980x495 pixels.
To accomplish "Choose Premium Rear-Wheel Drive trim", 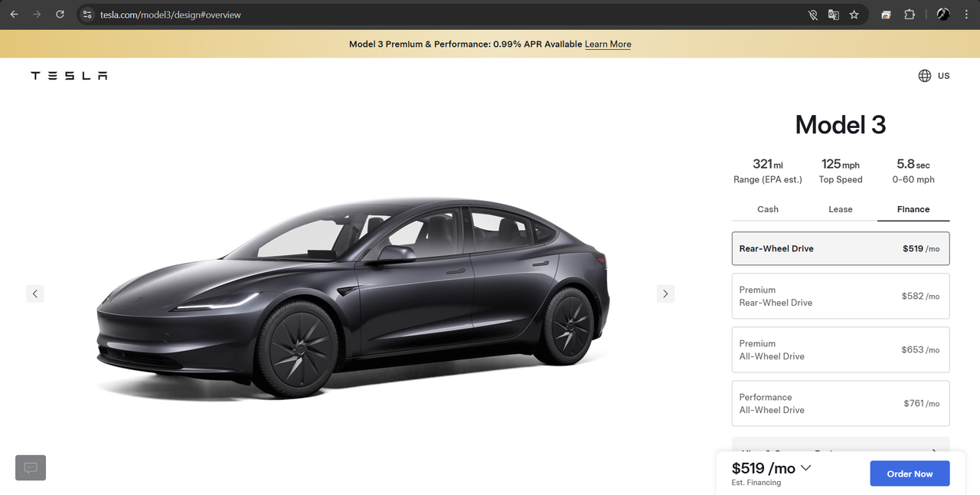I will 841,296.
